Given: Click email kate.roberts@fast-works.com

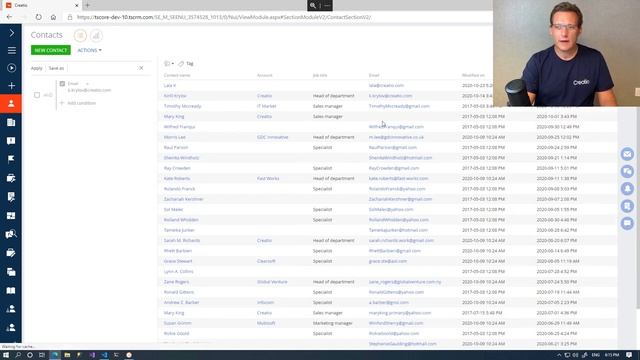Looking at the screenshot, I should coord(398,178).
